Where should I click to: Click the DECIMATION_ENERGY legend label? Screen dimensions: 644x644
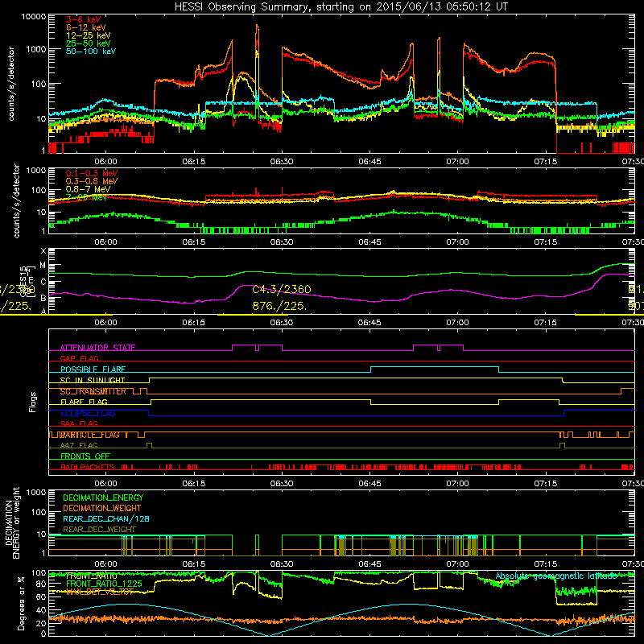[103, 497]
